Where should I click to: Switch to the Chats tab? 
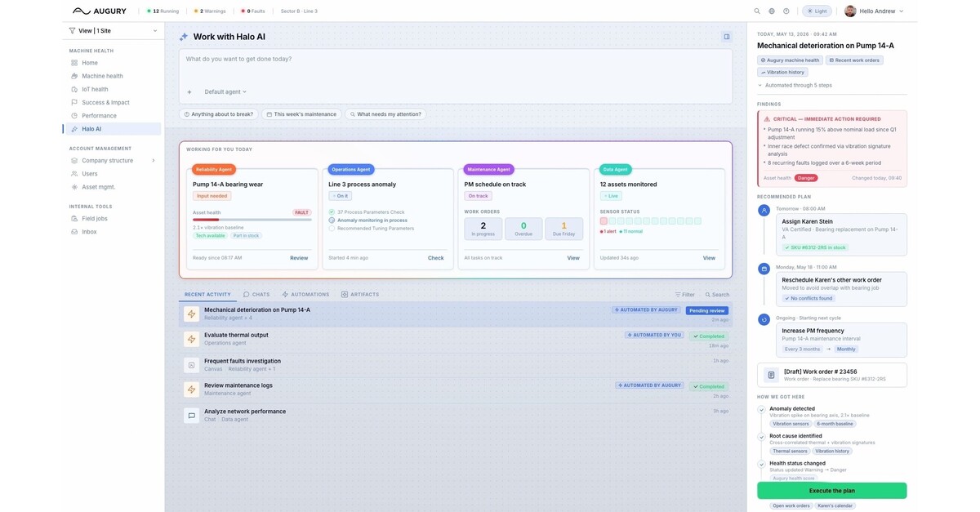[256, 295]
